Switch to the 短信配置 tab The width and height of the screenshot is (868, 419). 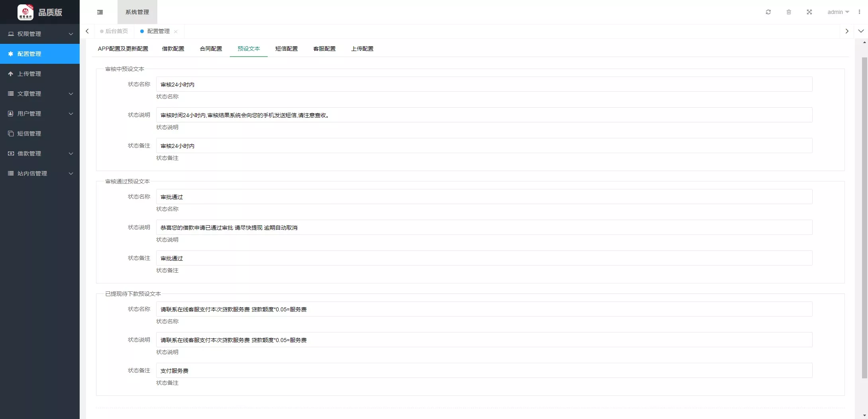click(286, 49)
